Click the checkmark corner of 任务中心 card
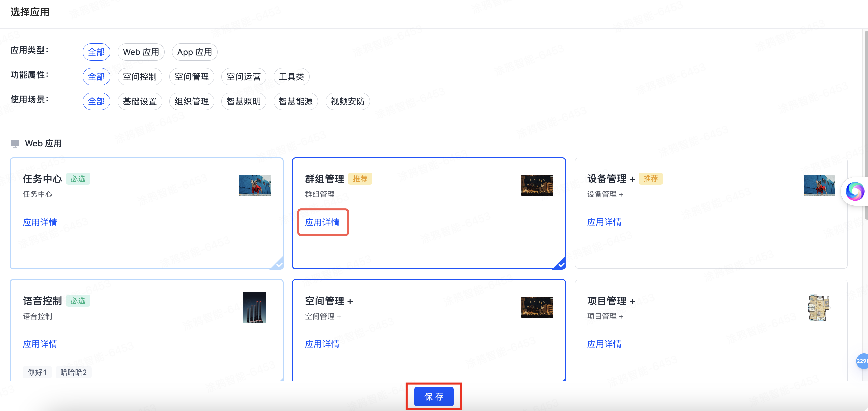This screenshot has width=868, height=411. pos(278,265)
